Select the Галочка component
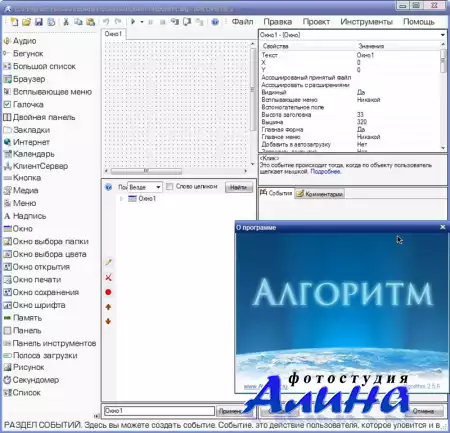The width and height of the screenshot is (450, 433). pyautogui.click(x=23, y=105)
